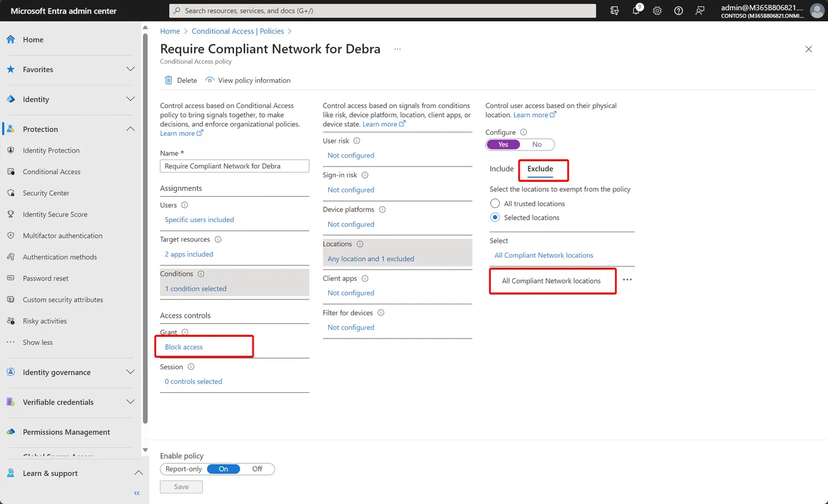Expand the Identity governance section
The width and height of the screenshot is (828, 504).
coord(131,372)
